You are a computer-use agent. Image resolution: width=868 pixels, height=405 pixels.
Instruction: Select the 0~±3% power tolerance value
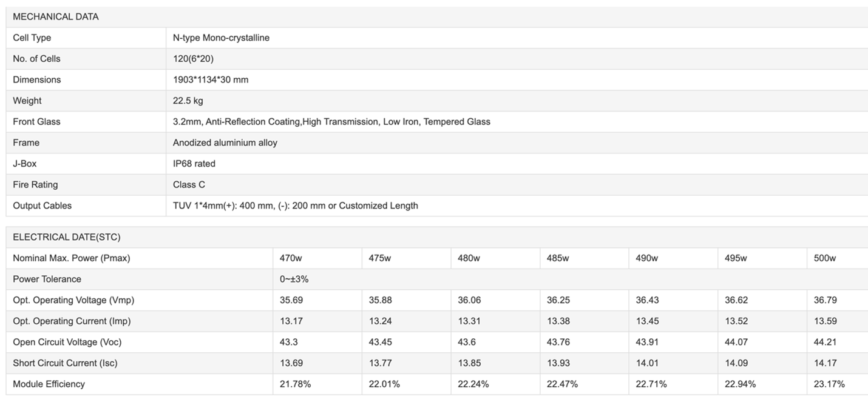[294, 279]
